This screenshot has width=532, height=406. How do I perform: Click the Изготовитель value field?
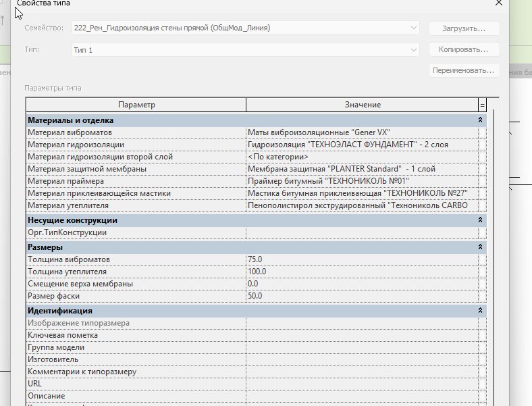362,359
